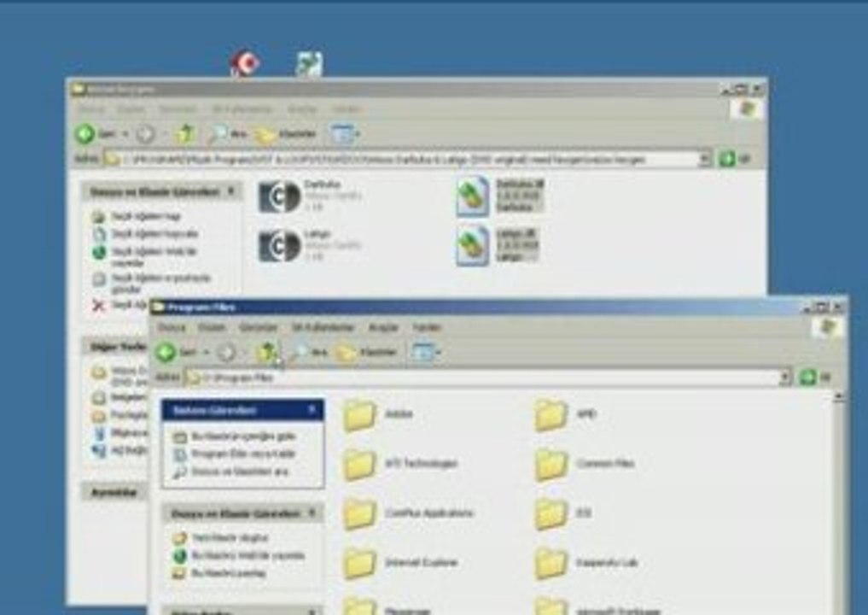Image resolution: width=868 pixels, height=615 pixels.
Task: Select the highlighted Darbuka DLL file in the rear window
Action: [x=500, y=196]
